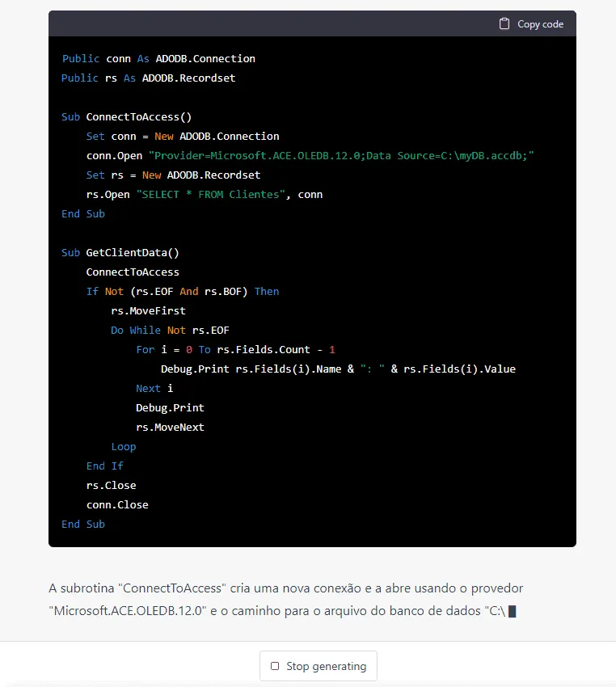Click the rs.MoveNext line

[x=170, y=428]
